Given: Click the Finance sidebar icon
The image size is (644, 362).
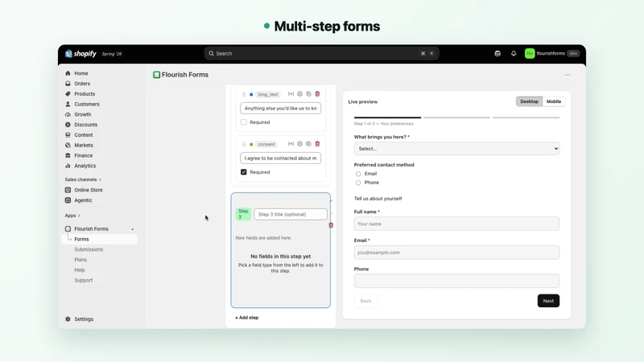Looking at the screenshot, I should pos(68,155).
